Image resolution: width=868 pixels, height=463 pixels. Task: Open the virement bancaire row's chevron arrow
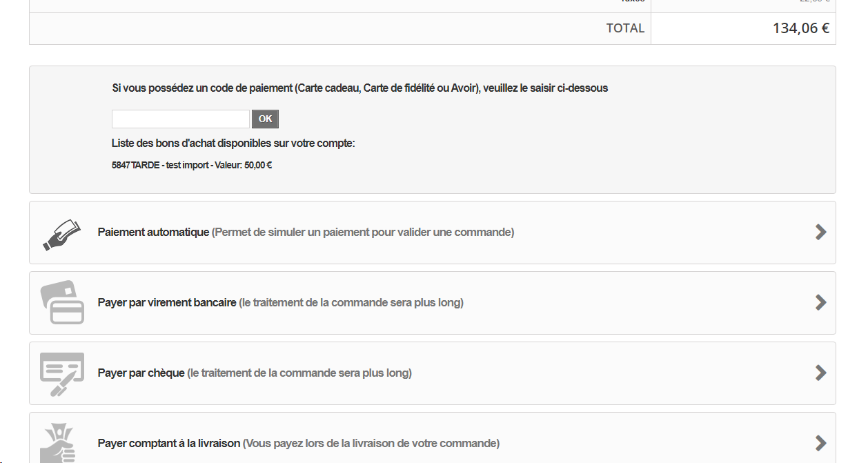click(820, 302)
